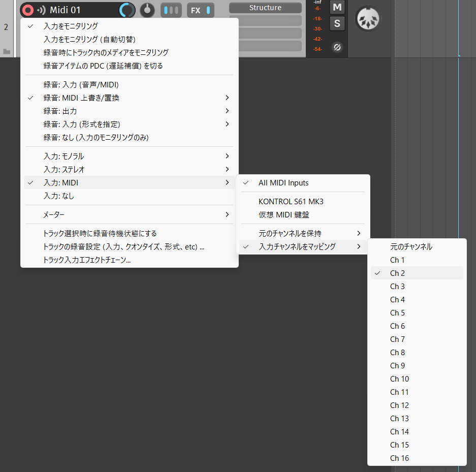The width and height of the screenshot is (476, 472).
Task: Mute the Midi 01 track
Action: click(x=336, y=7)
